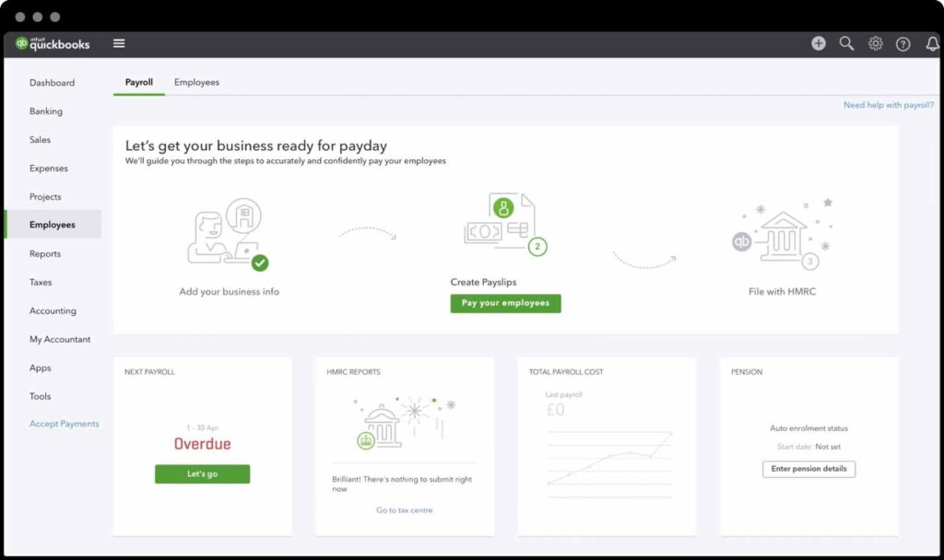
Task: Click the Pay your employees button
Action: (505, 303)
